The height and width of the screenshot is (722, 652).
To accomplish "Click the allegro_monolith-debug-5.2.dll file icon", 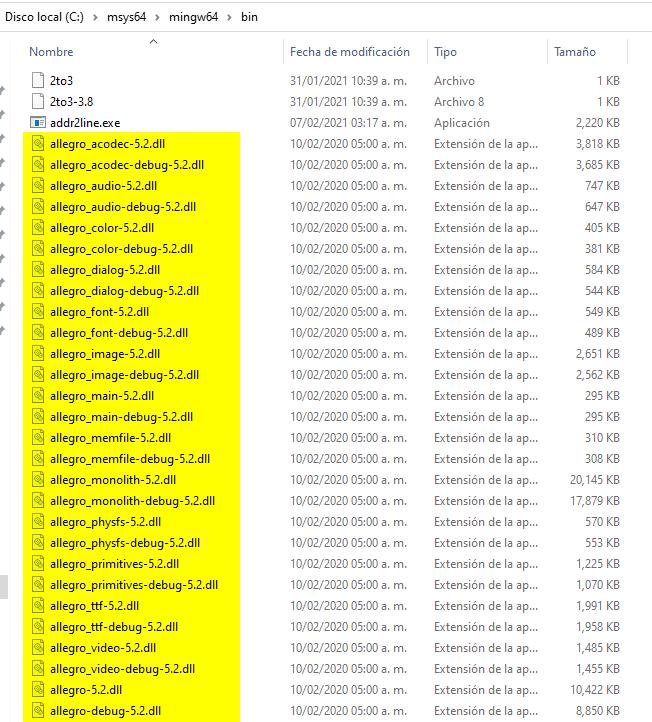I will [x=38, y=501].
